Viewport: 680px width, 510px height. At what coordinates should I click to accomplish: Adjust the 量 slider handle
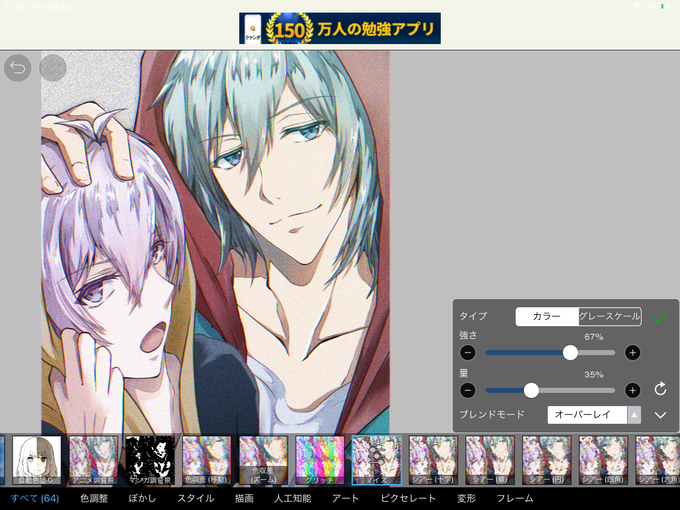(x=531, y=390)
